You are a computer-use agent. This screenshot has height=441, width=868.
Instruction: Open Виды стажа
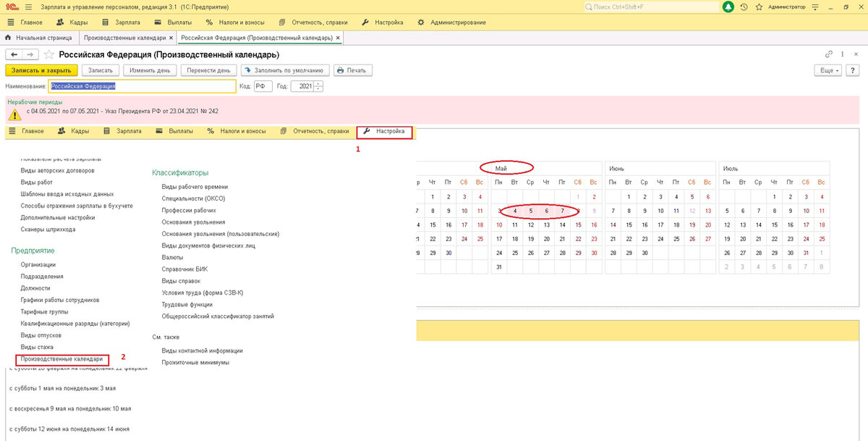tap(35, 347)
